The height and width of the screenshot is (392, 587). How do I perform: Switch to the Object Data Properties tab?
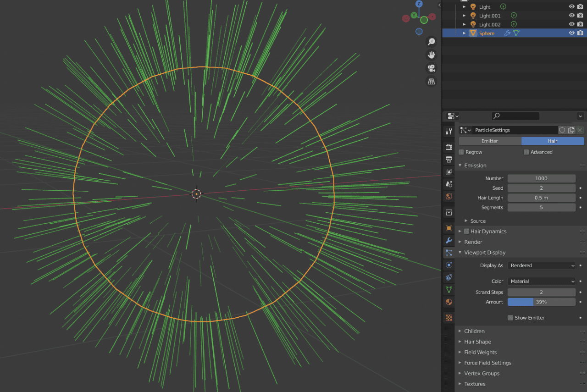pyautogui.click(x=449, y=289)
